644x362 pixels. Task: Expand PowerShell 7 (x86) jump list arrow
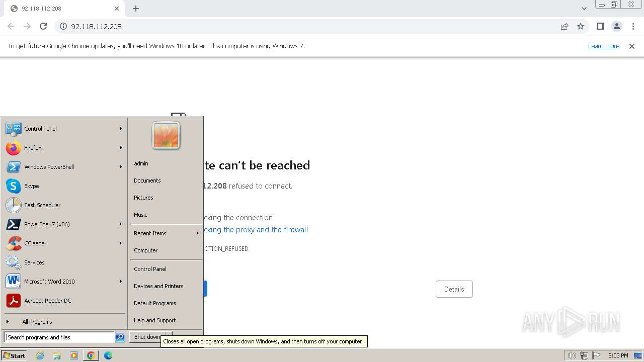click(x=121, y=224)
